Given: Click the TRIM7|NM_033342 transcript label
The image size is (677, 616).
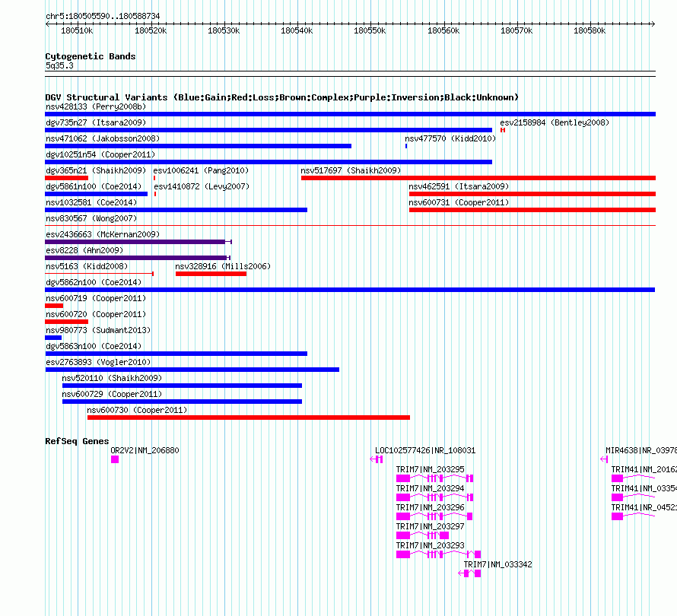Looking at the screenshot, I should tap(497, 564).
